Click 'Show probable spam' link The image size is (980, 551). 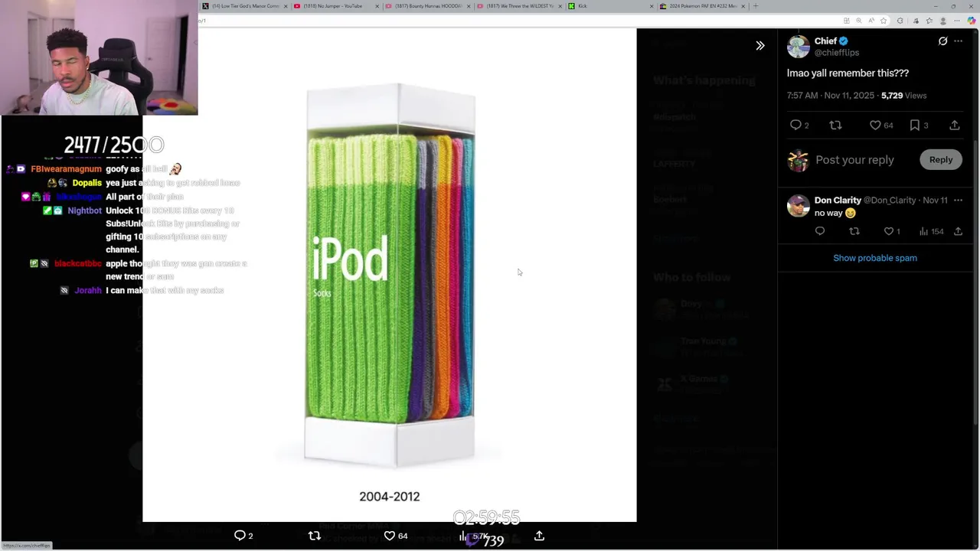pyautogui.click(x=875, y=258)
